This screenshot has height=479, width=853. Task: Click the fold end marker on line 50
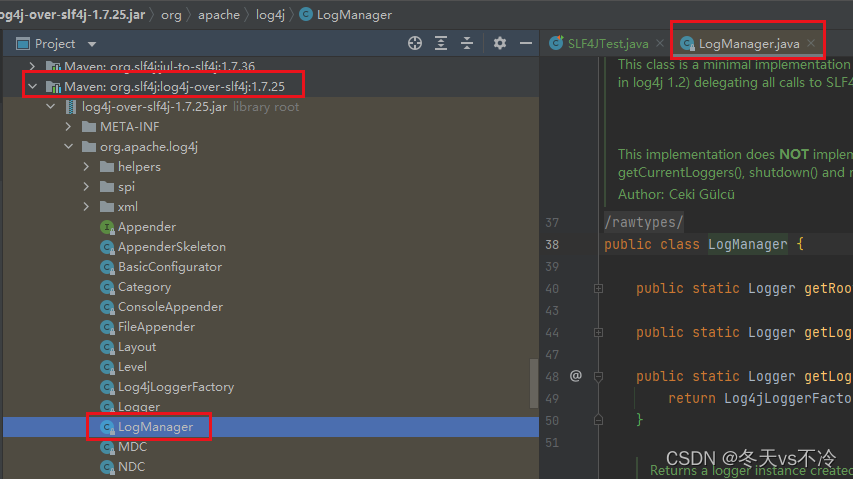(x=598, y=420)
